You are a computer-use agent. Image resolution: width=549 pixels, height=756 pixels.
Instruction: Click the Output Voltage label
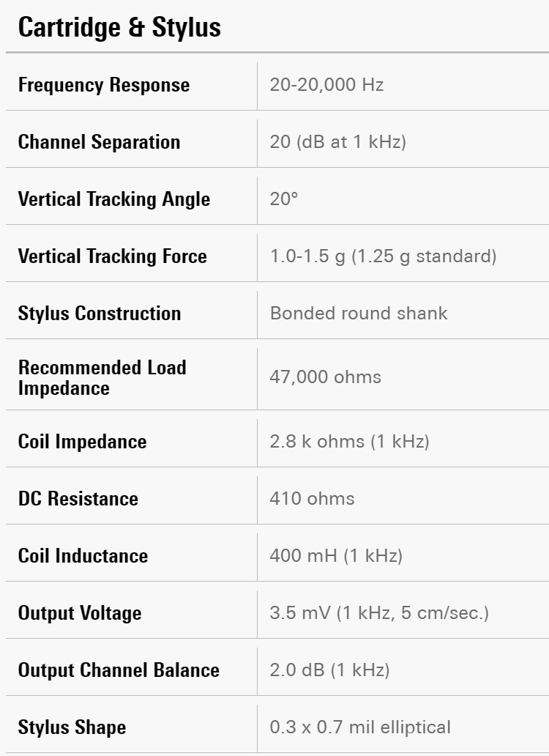pyautogui.click(x=80, y=613)
